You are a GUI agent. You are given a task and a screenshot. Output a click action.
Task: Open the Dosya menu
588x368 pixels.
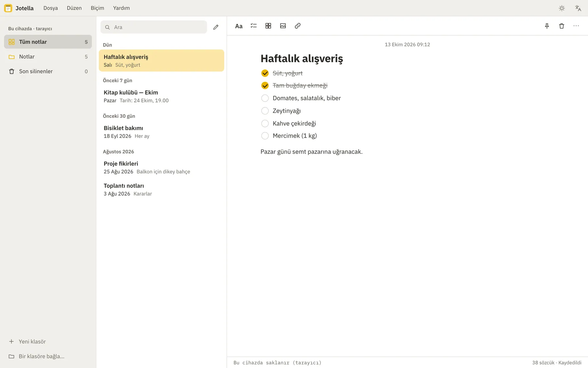pos(51,8)
